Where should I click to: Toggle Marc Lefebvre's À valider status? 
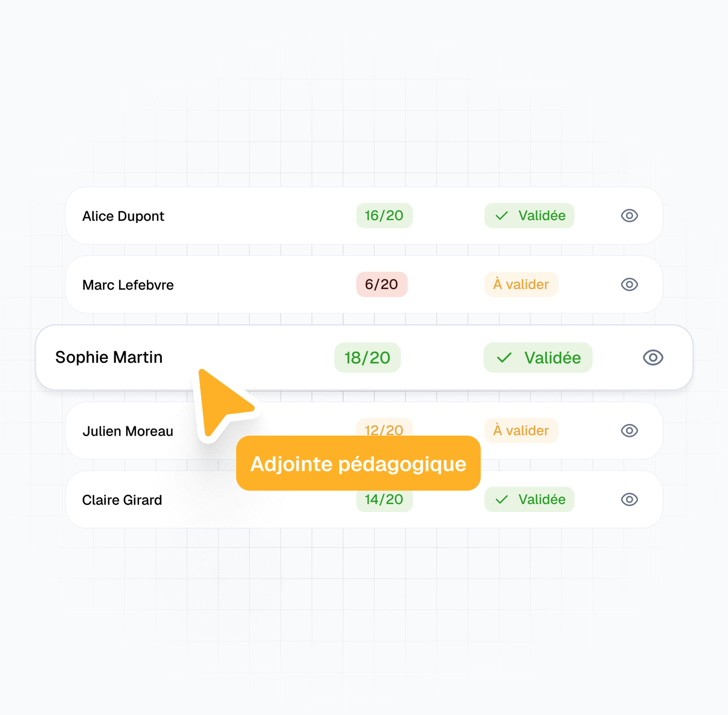click(521, 284)
